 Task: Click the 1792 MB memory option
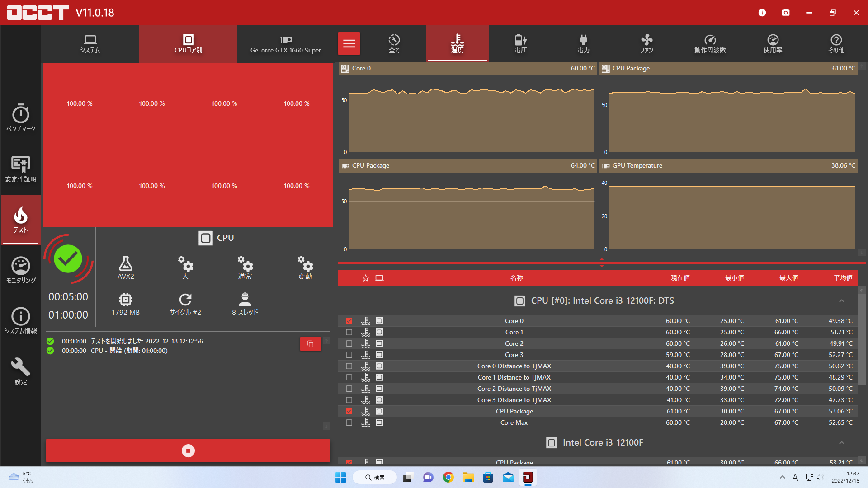126,304
